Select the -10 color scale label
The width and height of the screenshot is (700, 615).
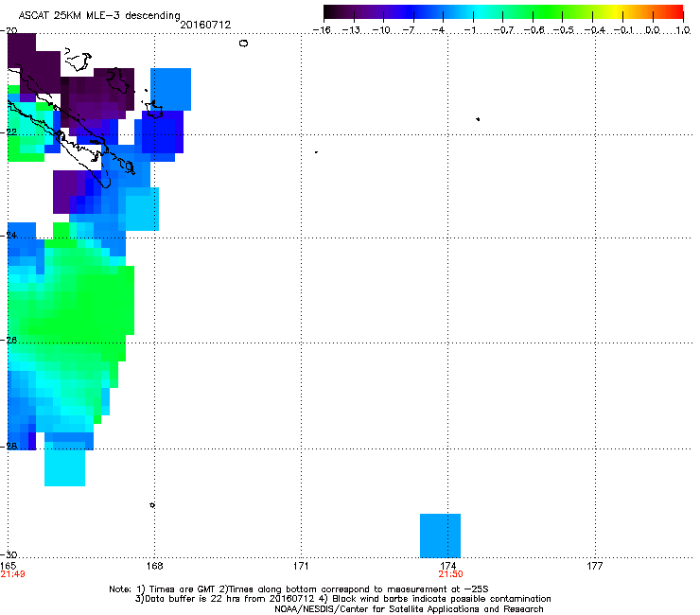(x=381, y=30)
